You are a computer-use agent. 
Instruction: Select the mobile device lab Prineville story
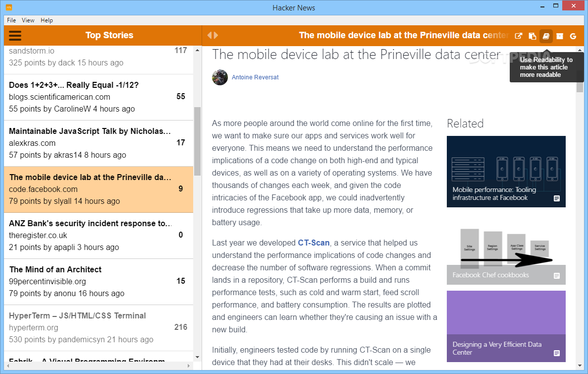(x=99, y=189)
